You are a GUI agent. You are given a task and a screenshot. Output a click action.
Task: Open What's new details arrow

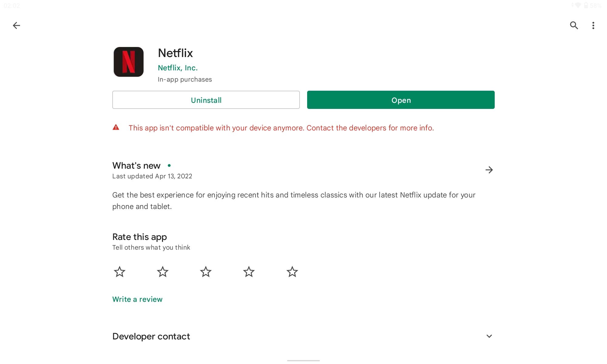click(489, 170)
